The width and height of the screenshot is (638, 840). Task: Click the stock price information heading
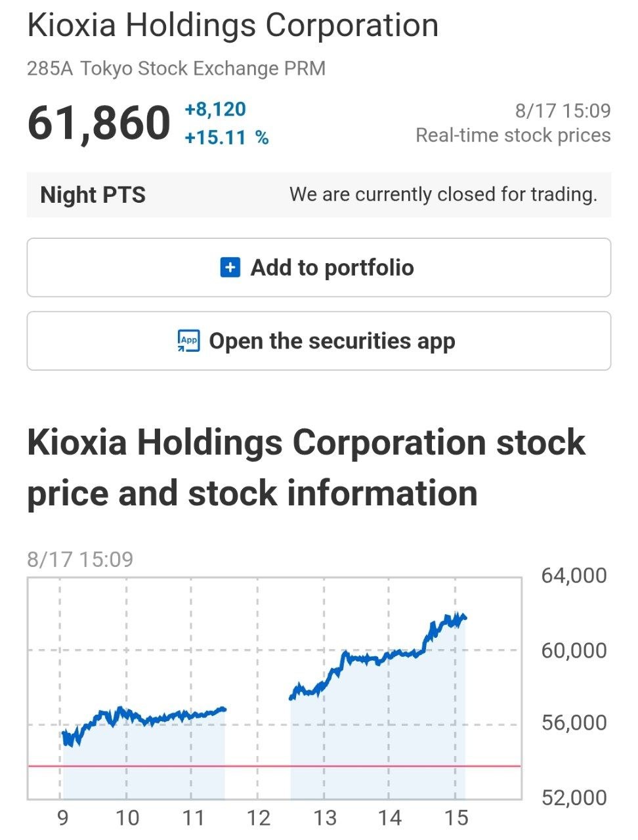click(306, 467)
